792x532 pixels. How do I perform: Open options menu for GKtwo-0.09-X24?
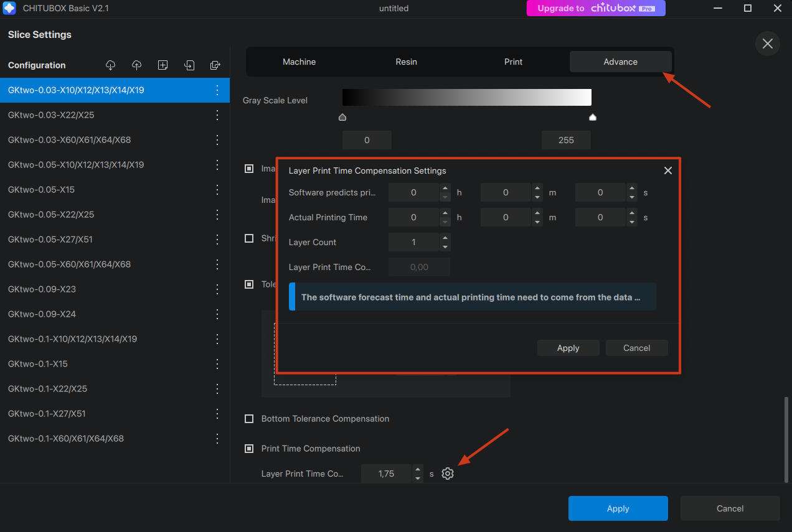(x=217, y=314)
